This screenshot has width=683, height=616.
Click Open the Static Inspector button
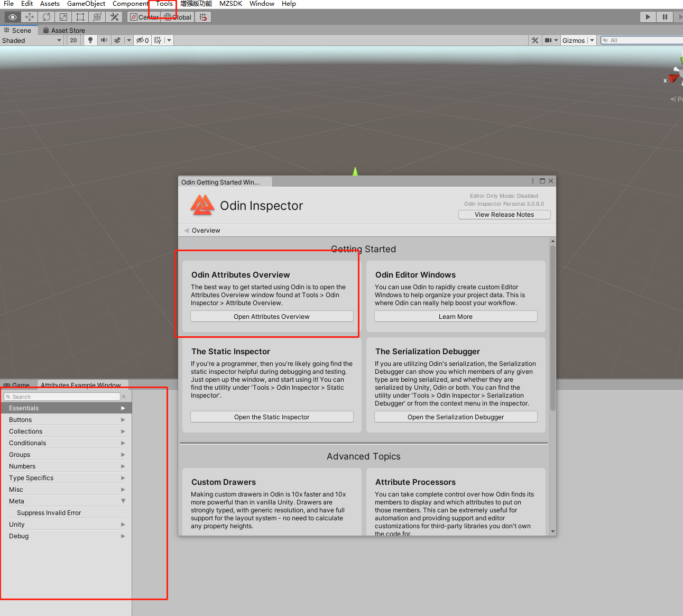[272, 417]
